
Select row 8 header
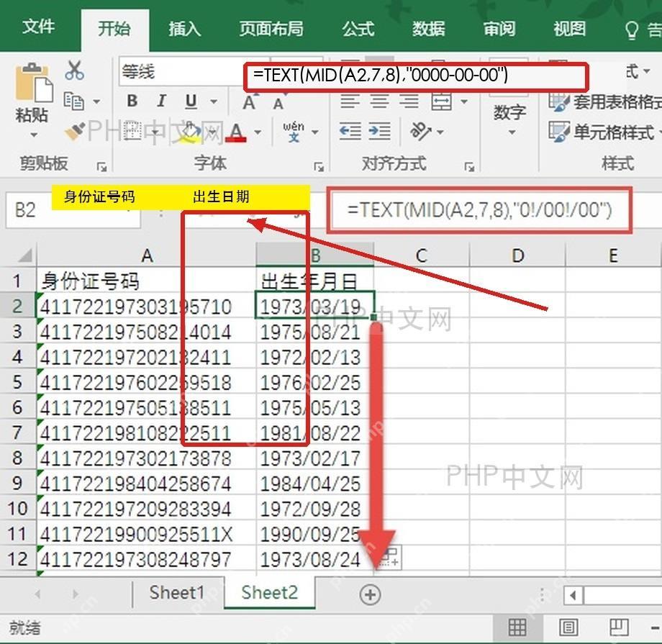(17, 458)
